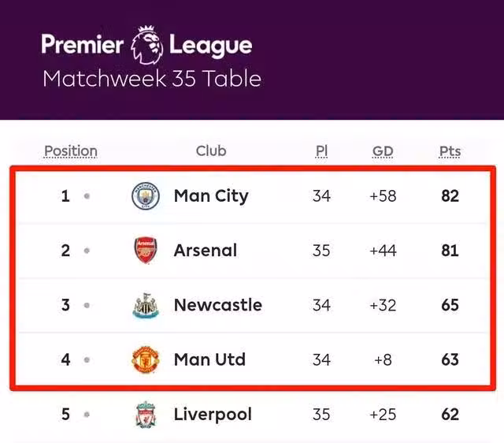
Task: Click the position dot beside Man City
Action: [x=87, y=196]
